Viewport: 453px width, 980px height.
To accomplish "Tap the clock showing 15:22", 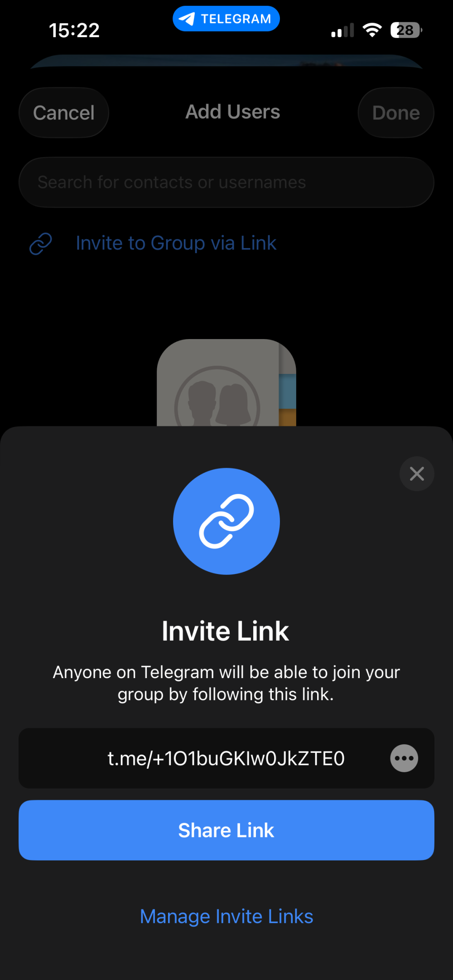I will pyautogui.click(x=74, y=30).
